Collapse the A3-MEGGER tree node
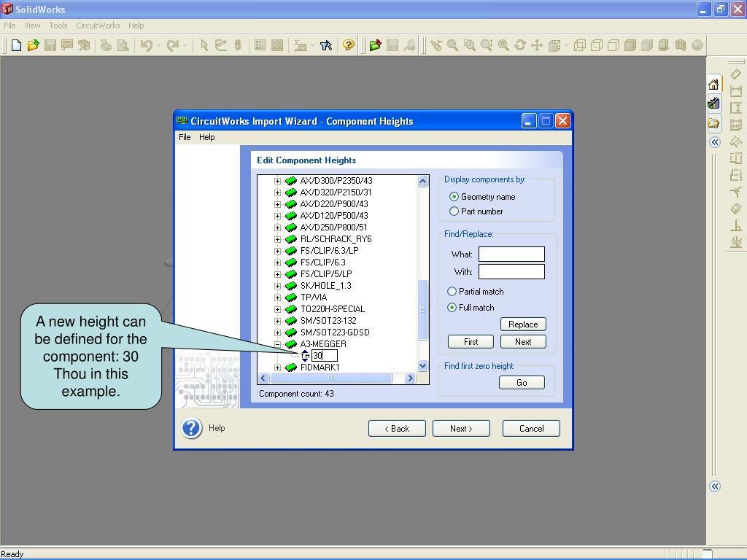The image size is (747, 560). point(277,344)
